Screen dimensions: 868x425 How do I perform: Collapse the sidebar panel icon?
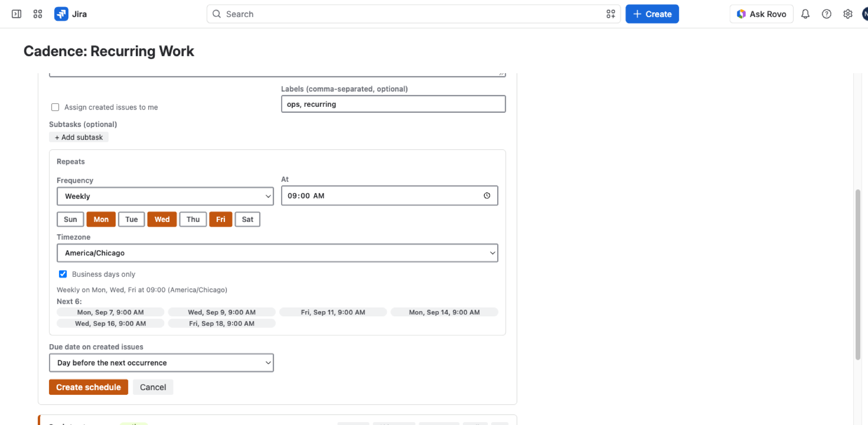coord(17,14)
